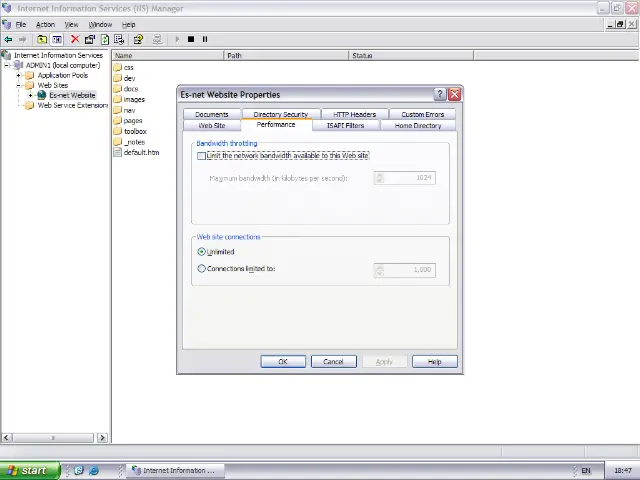Collapse the Web Sites node
The height and width of the screenshot is (480, 640).
point(18,85)
